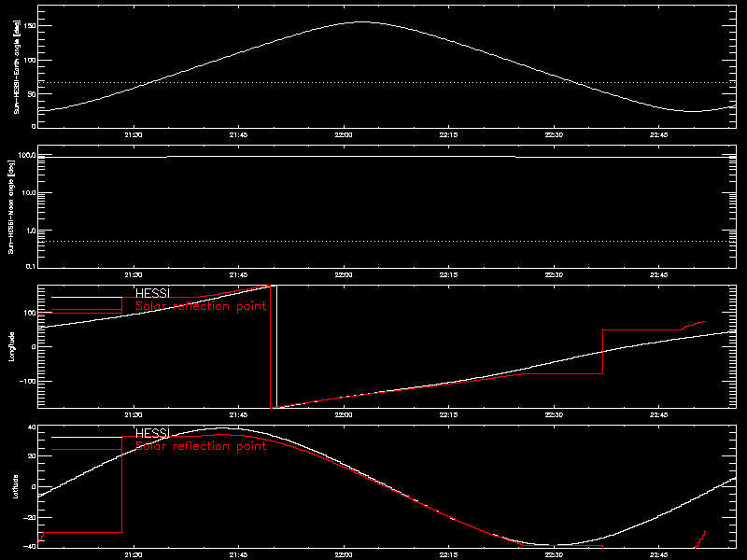Screen dimensions: 747x560
Task: Click the red 'Solar reflection point' label in the Latitude plot
Action: 201,446
